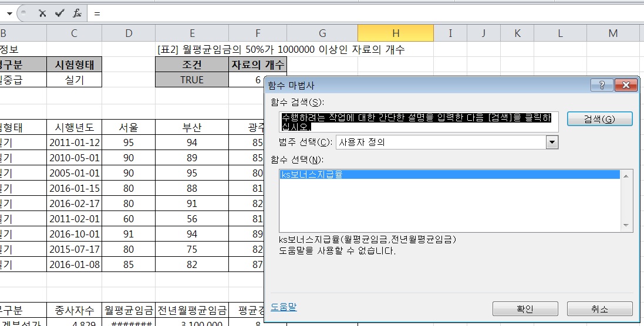Open the Name Box dropdown arrow

point(9,13)
